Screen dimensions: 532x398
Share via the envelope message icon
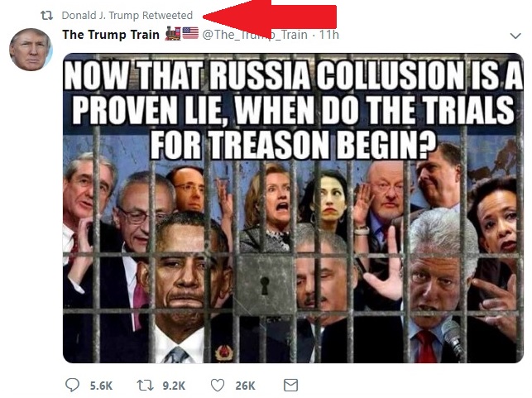(x=290, y=385)
